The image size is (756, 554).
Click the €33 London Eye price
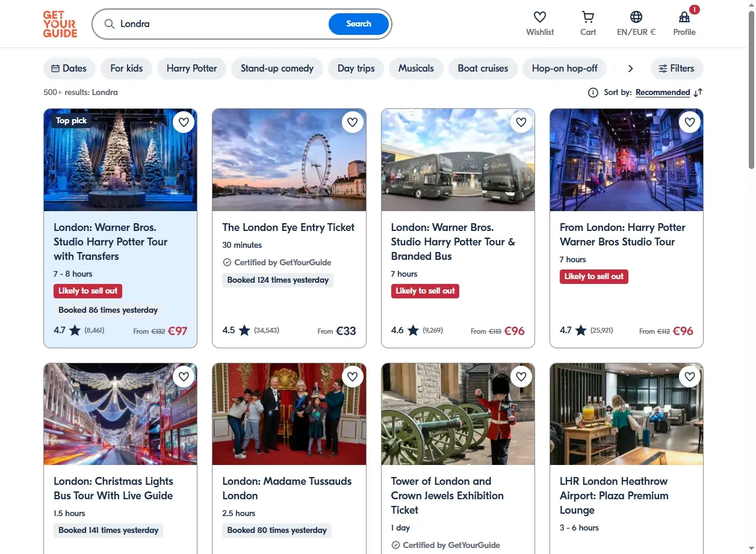[x=346, y=331]
